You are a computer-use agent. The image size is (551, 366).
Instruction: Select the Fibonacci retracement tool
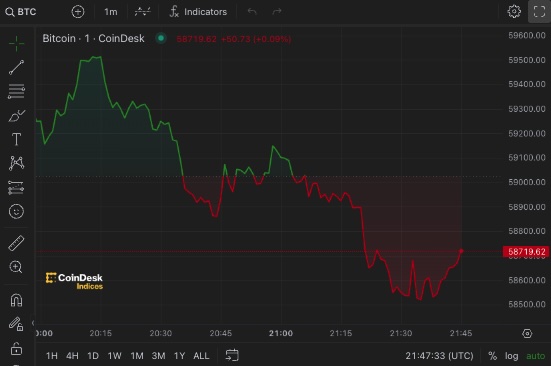(x=17, y=91)
